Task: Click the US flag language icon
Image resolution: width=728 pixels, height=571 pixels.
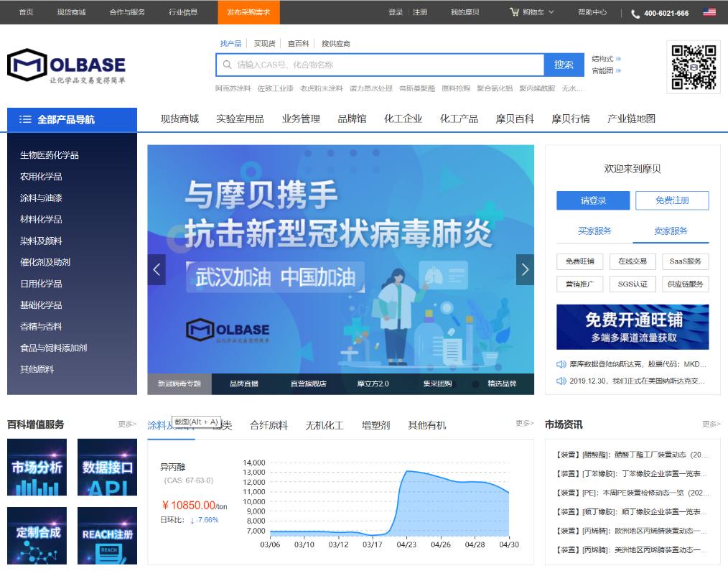Action: [709, 12]
